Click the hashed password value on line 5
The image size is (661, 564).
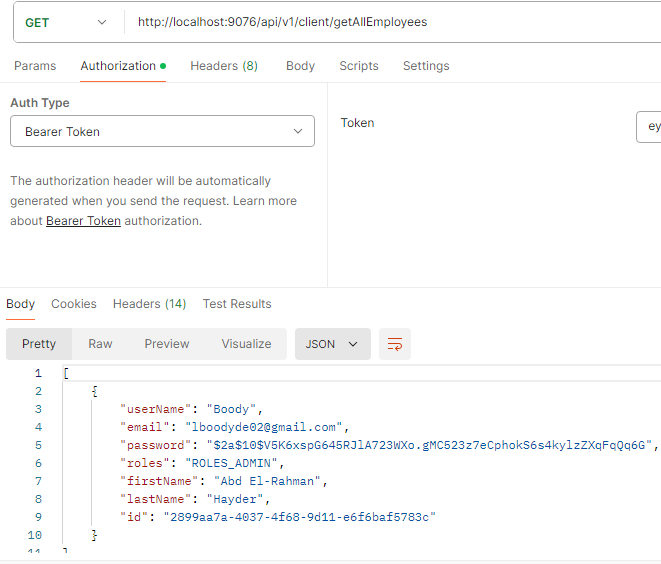429,446
